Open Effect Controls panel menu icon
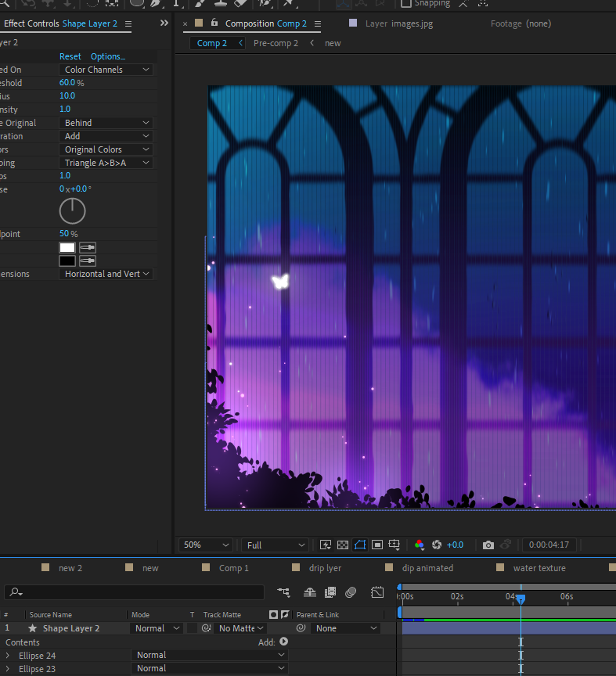The image size is (616, 676). pyautogui.click(x=128, y=23)
